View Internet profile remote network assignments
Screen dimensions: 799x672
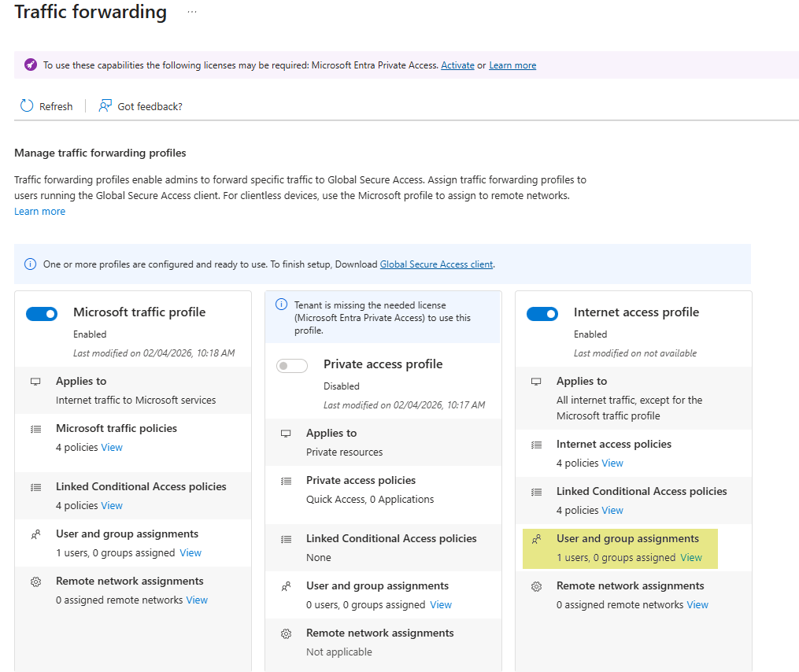click(x=697, y=605)
